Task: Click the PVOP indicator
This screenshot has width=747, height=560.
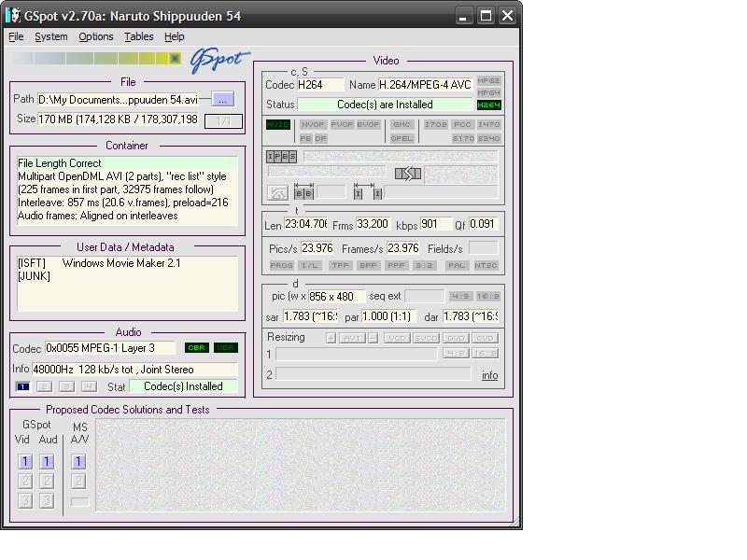Action: 342,124
